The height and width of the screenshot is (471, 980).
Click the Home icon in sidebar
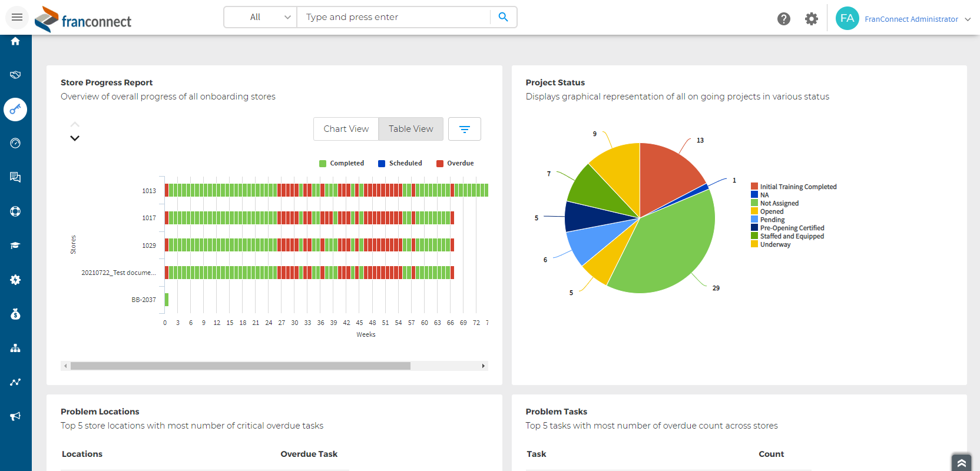[x=15, y=41]
